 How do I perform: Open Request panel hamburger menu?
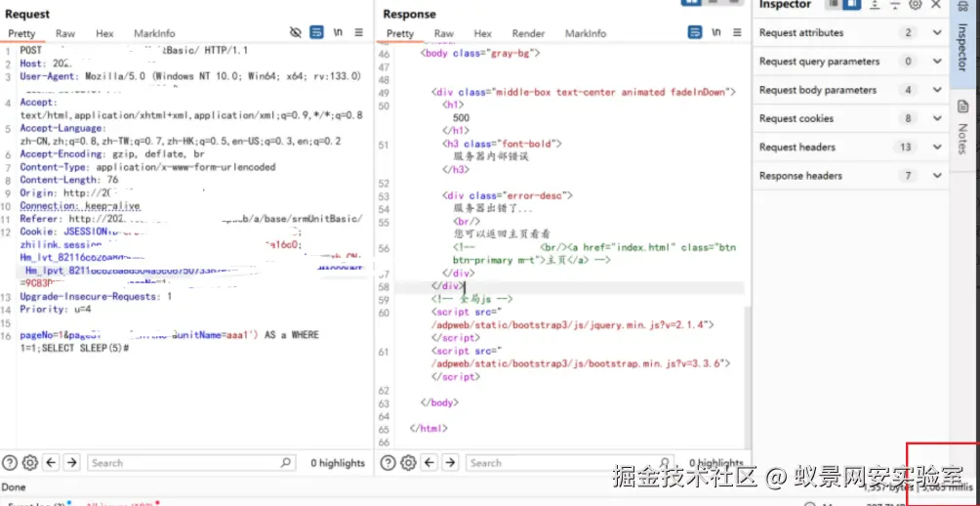(x=359, y=32)
